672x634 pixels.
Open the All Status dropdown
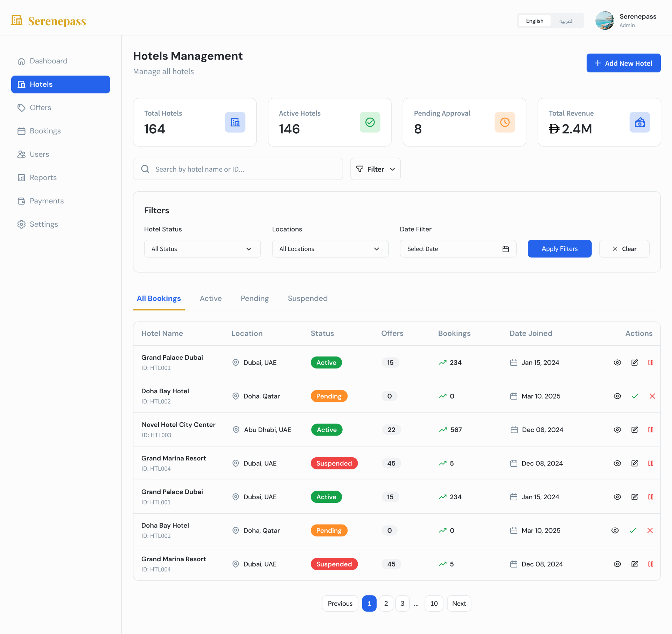point(202,249)
